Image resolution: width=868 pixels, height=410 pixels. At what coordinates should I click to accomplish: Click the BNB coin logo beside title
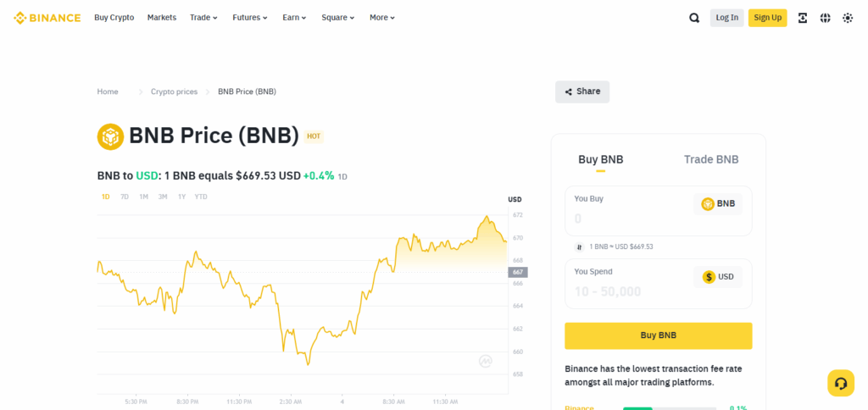[111, 136]
